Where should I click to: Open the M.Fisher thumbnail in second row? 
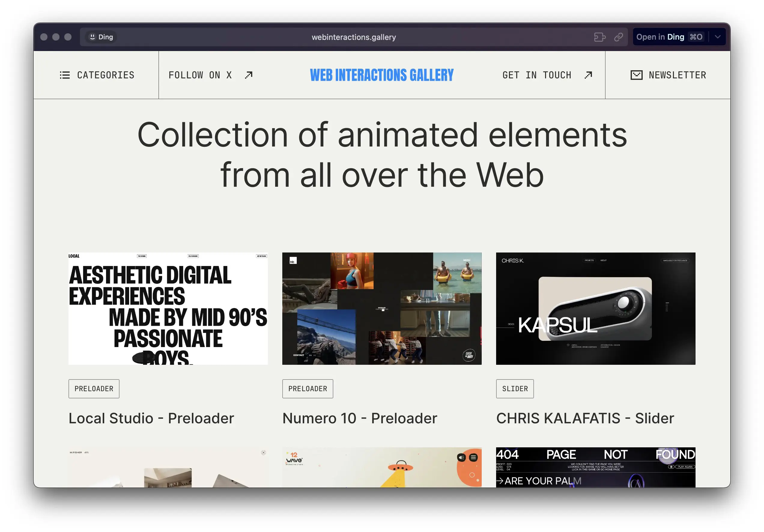click(168, 467)
